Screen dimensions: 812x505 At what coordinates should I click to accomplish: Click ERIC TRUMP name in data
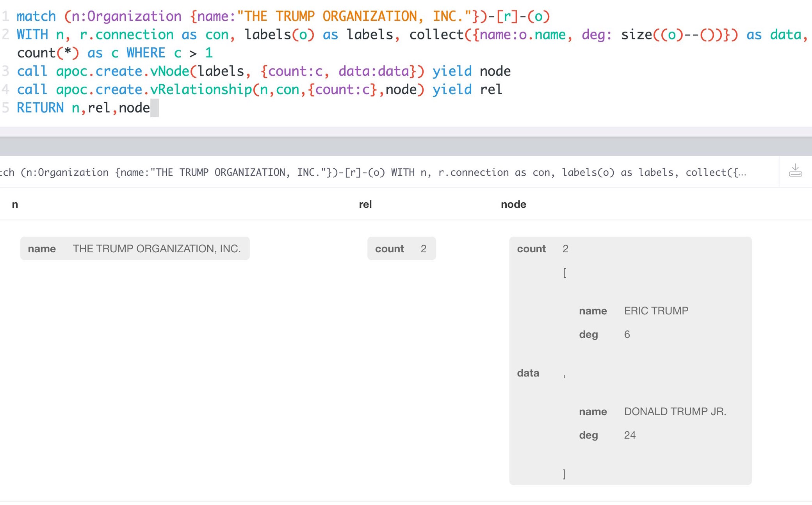click(656, 311)
